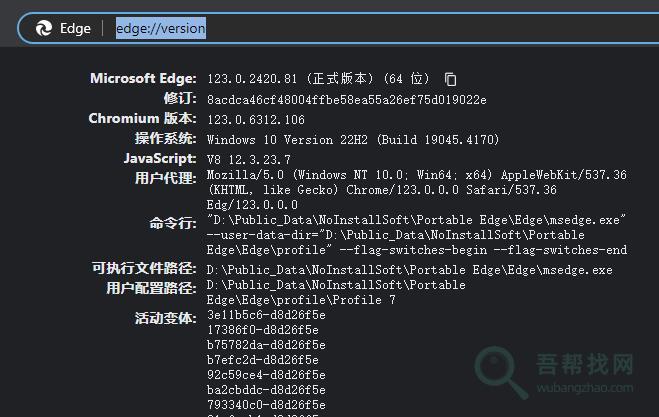Click the Edge logo icon in address bar
The height and width of the screenshot is (417, 659).
44,29
